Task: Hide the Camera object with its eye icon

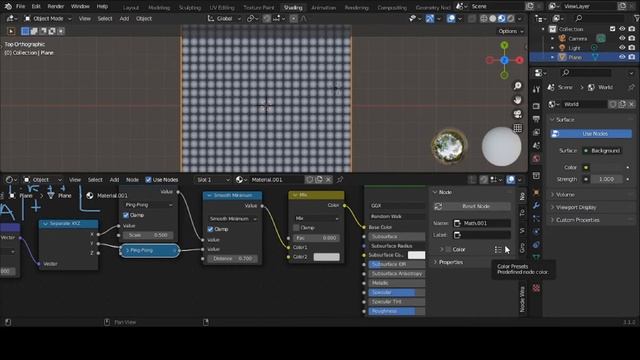Action: point(622,38)
